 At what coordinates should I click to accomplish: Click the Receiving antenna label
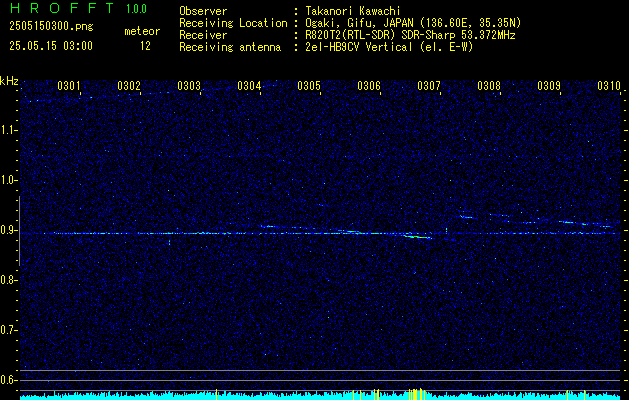pos(230,47)
